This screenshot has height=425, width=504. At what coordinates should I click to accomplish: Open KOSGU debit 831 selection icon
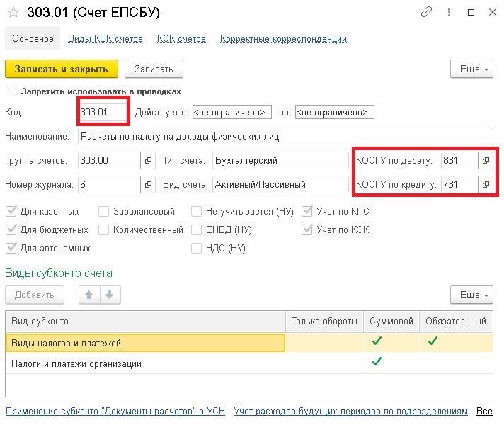click(486, 161)
